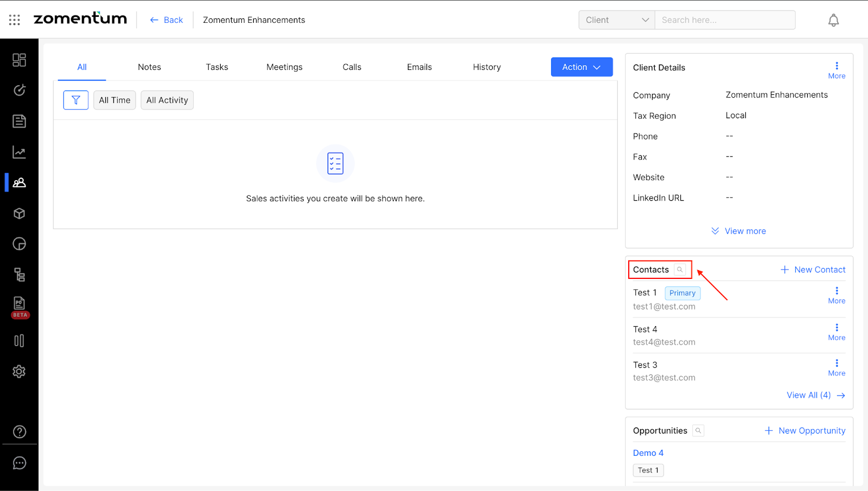Screen dimensions: 868x491
Task: Open the notifications bell
Action: [x=833, y=21]
